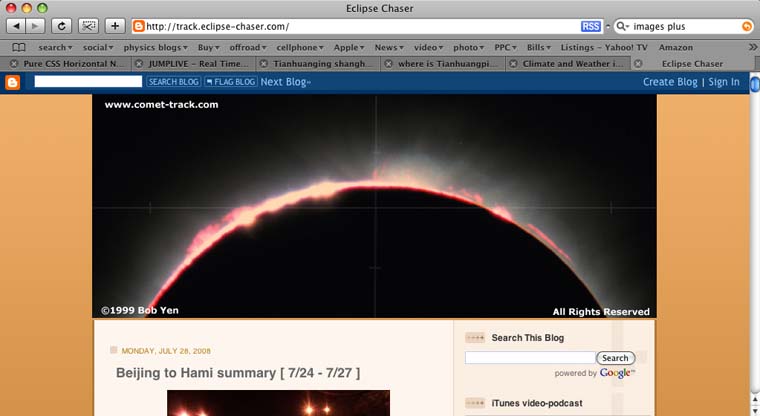Go to Next Blog link
The height and width of the screenshot is (416, 760).
click(x=285, y=82)
